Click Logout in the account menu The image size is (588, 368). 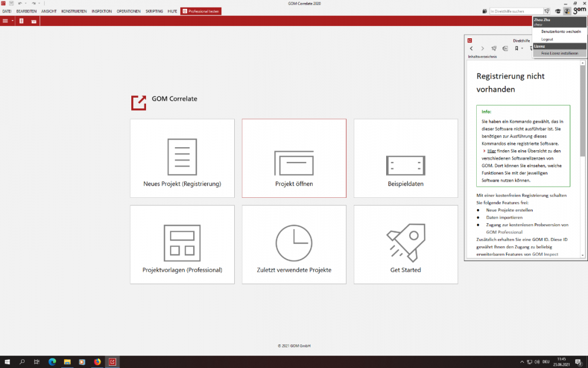point(547,39)
